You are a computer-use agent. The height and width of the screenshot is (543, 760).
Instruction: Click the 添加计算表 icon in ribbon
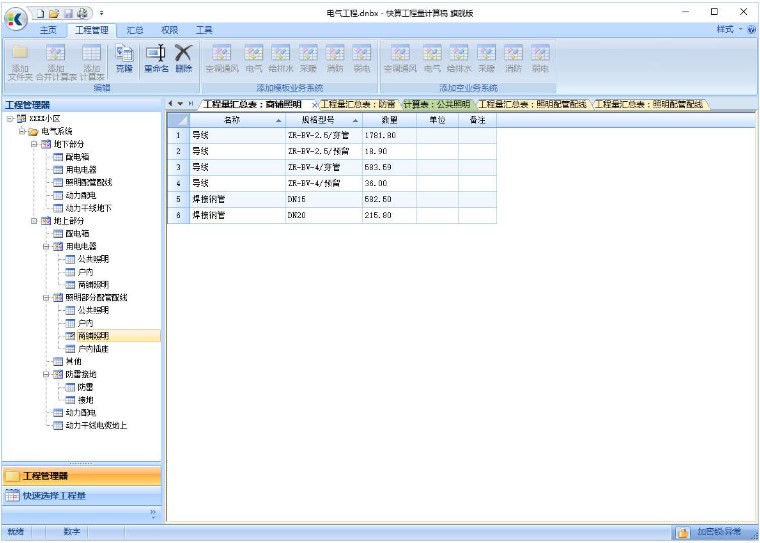tap(91, 58)
